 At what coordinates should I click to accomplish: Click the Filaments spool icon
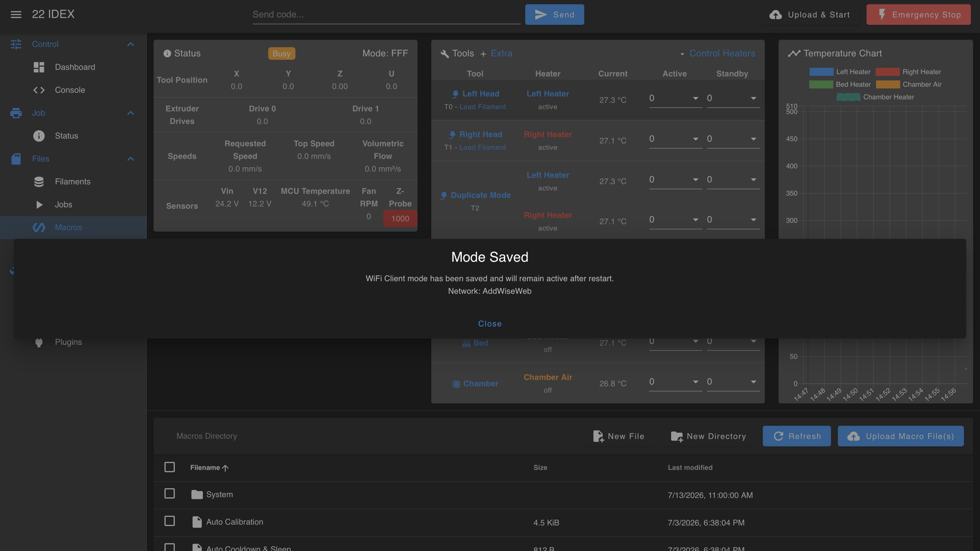click(39, 182)
